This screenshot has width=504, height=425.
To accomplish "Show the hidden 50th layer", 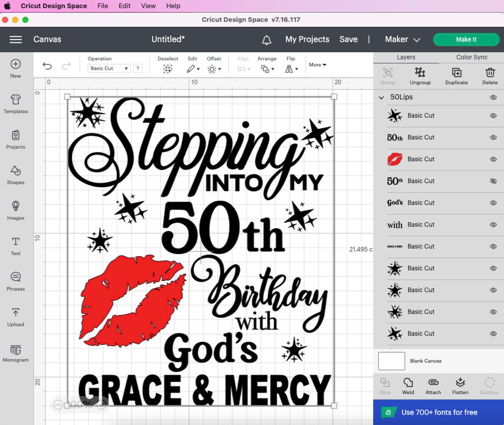I will pyautogui.click(x=493, y=181).
